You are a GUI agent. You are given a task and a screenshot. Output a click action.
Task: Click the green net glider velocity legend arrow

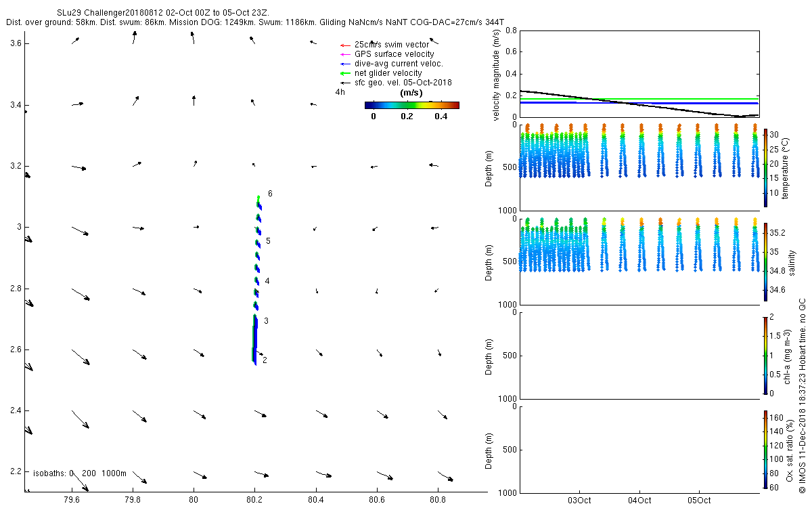tap(345, 73)
